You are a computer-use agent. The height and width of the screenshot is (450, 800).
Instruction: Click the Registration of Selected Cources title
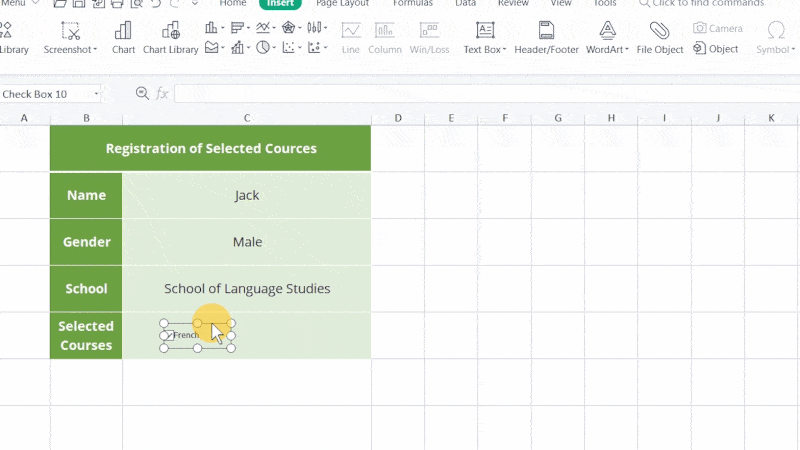coord(211,148)
